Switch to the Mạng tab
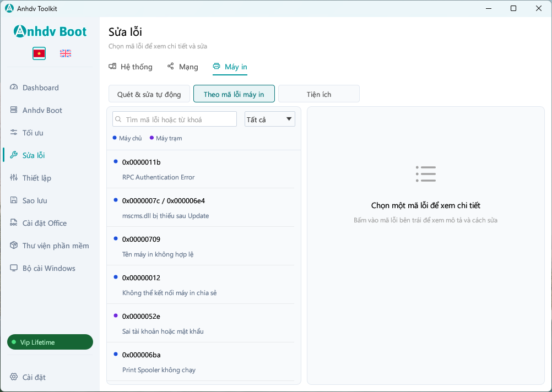552x392 pixels. point(183,67)
